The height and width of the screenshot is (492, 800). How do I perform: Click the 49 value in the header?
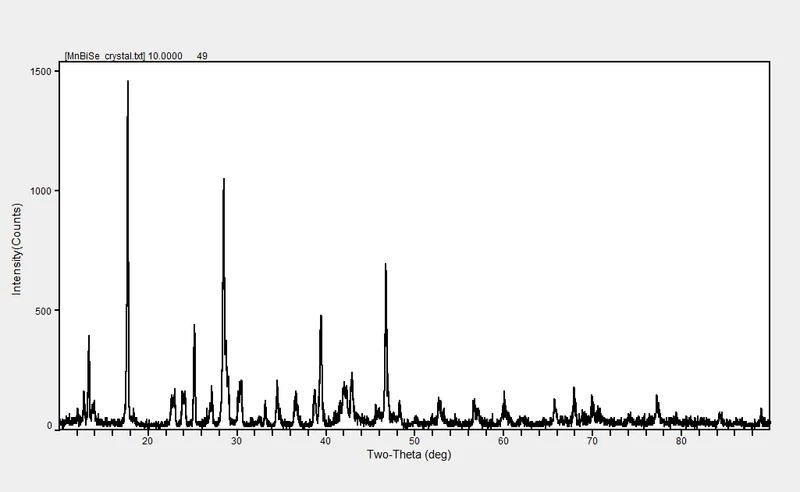(x=202, y=56)
